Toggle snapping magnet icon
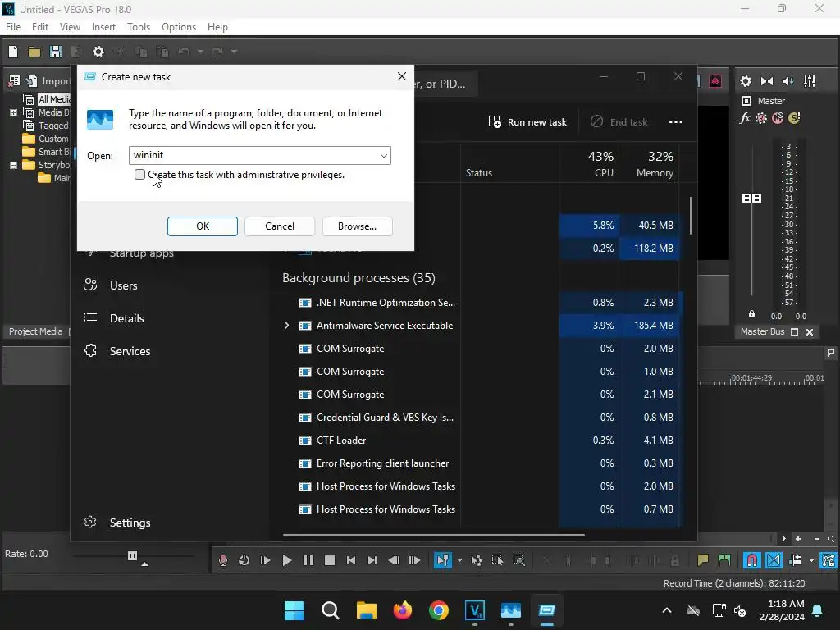The image size is (840, 630). (752, 560)
